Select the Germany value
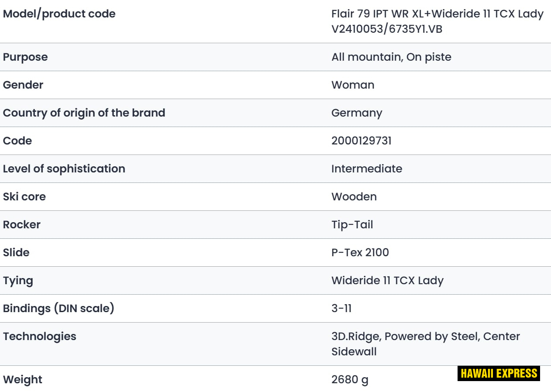 357,113
